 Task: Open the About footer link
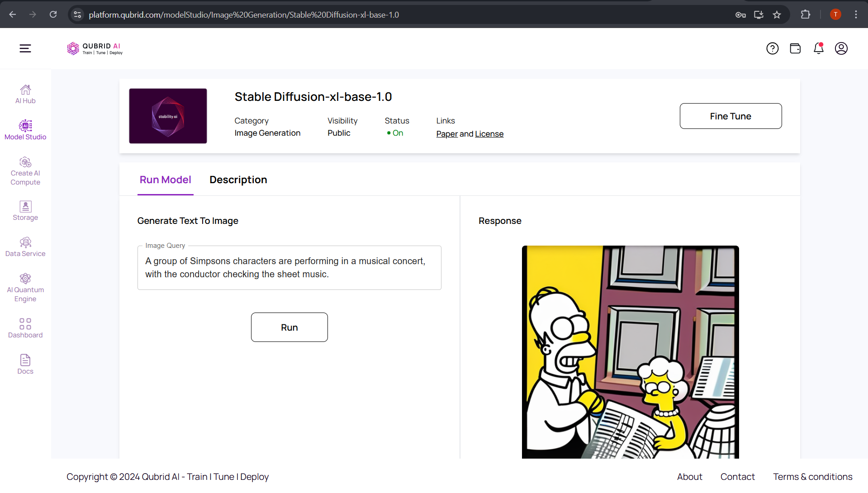(689, 477)
